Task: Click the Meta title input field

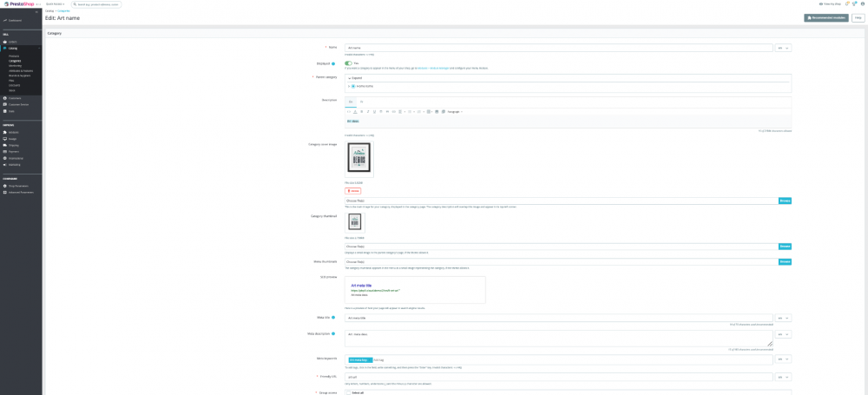Action: pos(558,318)
